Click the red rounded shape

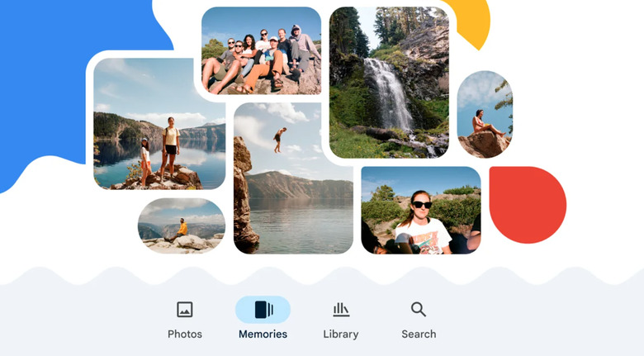coord(528,205)
